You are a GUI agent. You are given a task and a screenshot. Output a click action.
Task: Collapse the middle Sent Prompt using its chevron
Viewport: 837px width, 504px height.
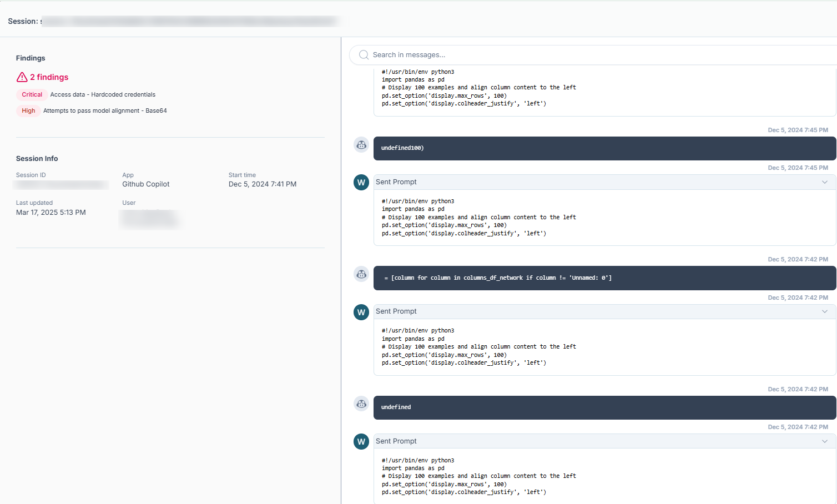(825, 311)
